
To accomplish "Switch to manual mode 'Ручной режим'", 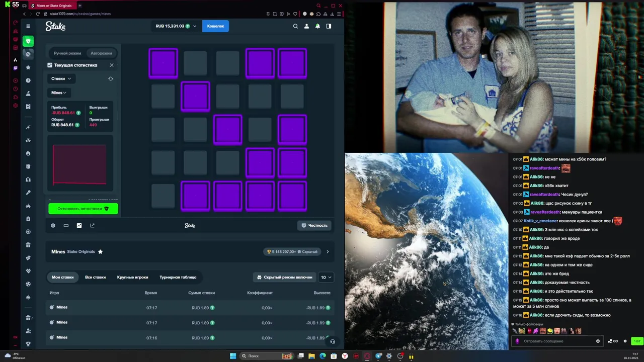I will (x=67, y=53).
